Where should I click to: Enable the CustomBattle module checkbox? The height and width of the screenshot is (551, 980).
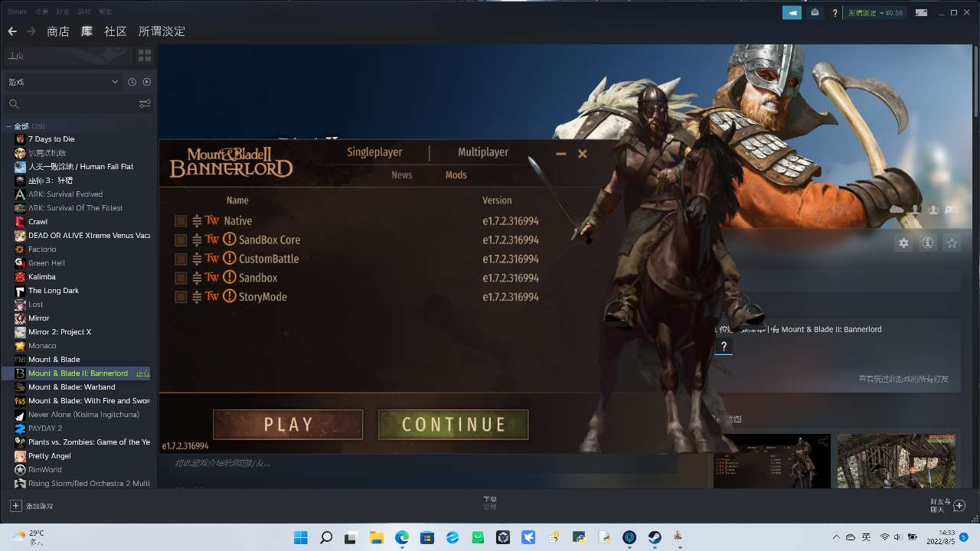pyautogui.click(x=181, y=259)
